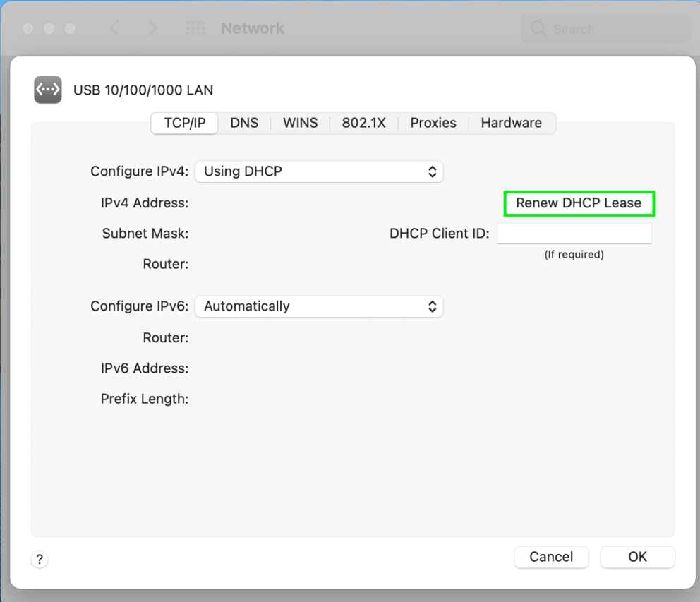Click the Cancel button

(551, 557)
